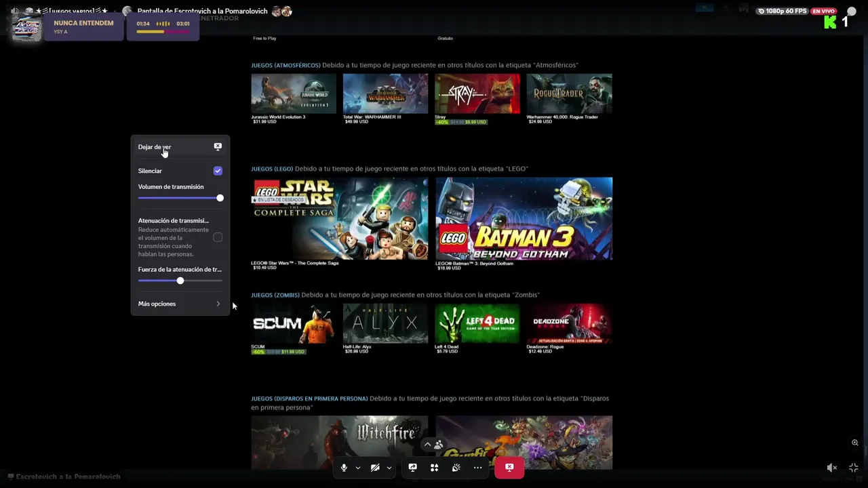
Task: Click the Half-Life: Alyx $26.99 USD price
Action: [357, 351]
